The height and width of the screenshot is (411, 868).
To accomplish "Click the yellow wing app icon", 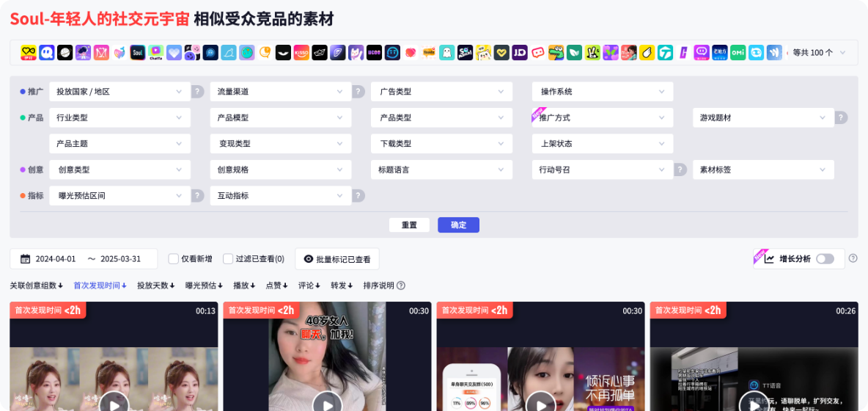I will pyautogui.click(x=647, y=53).
